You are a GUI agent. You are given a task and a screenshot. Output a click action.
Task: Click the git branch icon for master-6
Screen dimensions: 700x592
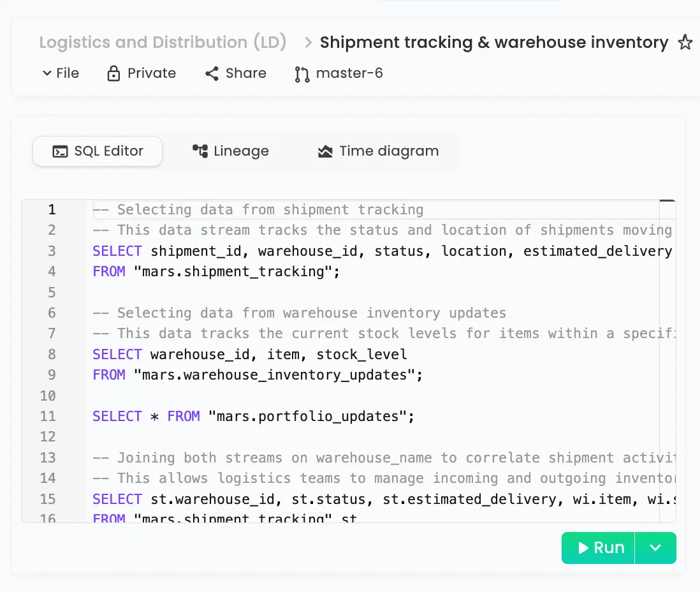point(302,74)
